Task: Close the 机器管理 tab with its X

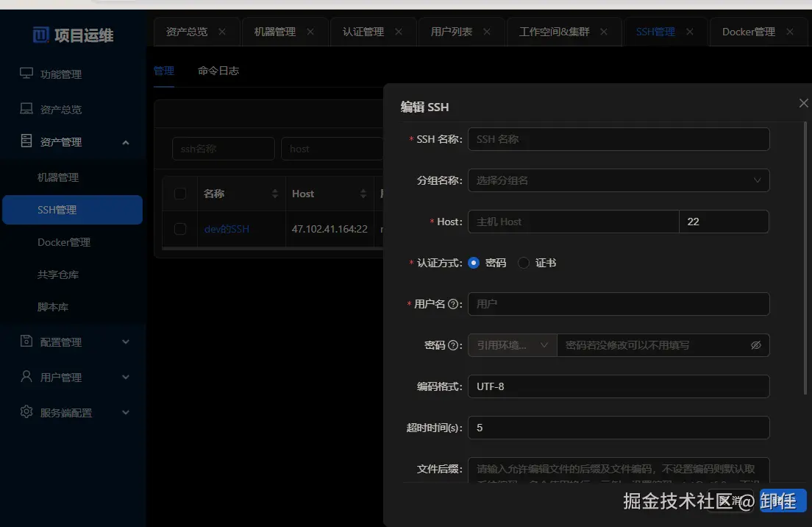Action: coord(310,32)
